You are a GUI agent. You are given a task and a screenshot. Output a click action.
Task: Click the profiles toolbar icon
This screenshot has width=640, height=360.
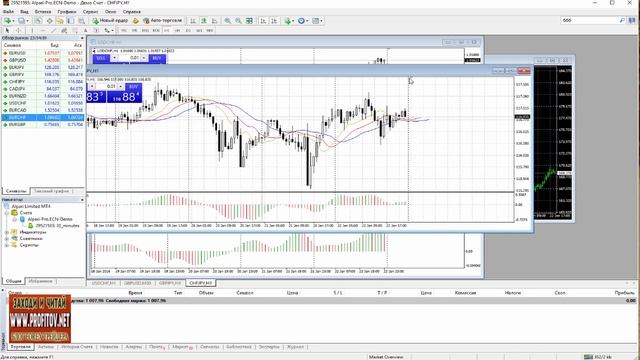(21, 20)
